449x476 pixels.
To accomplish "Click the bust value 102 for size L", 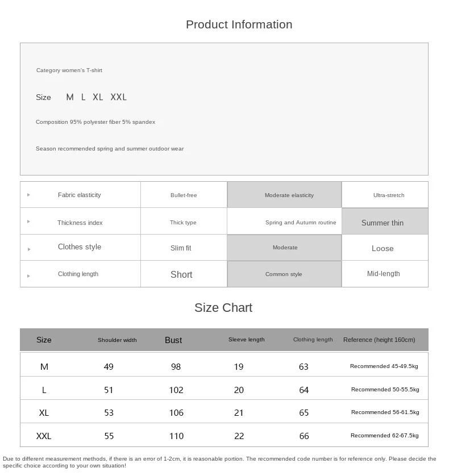I will [176, 390].
